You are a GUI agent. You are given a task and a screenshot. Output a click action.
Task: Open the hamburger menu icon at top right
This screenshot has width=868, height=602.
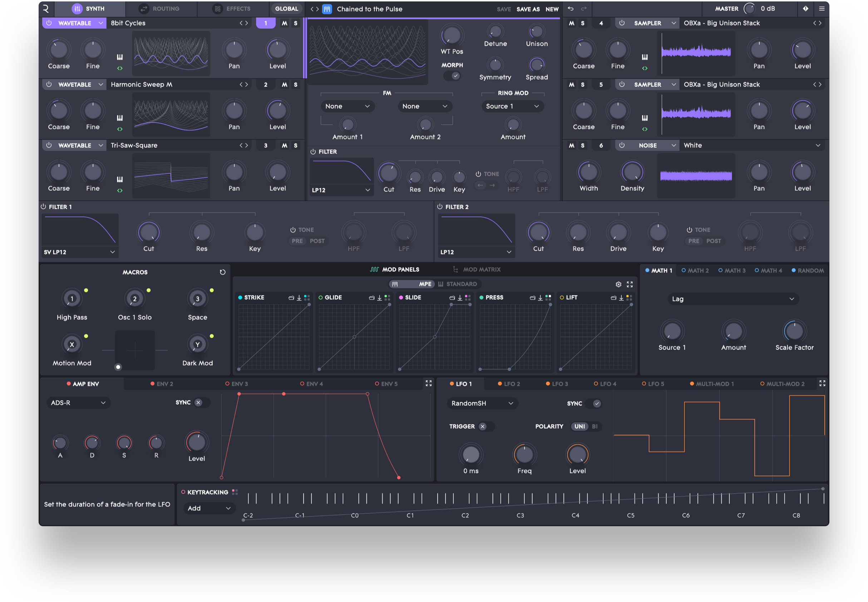pyautogui.click(x=822, y=9)
